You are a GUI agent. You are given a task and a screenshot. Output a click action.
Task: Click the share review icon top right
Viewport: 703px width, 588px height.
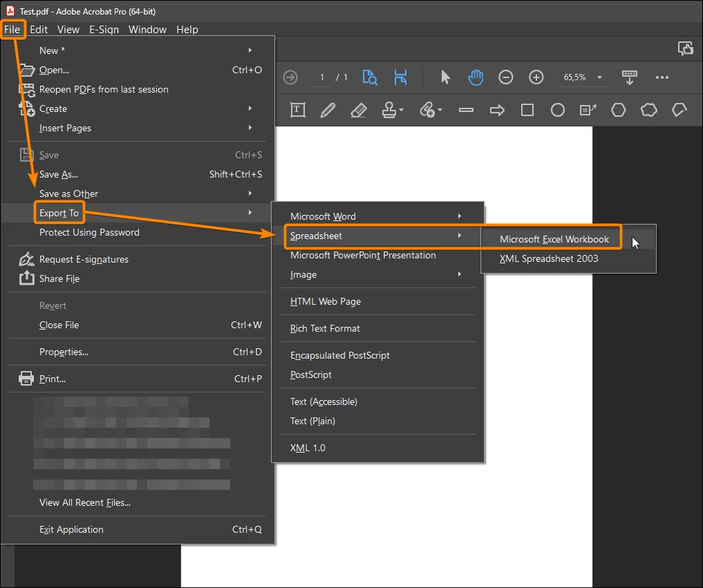click(x=686, y=48)
